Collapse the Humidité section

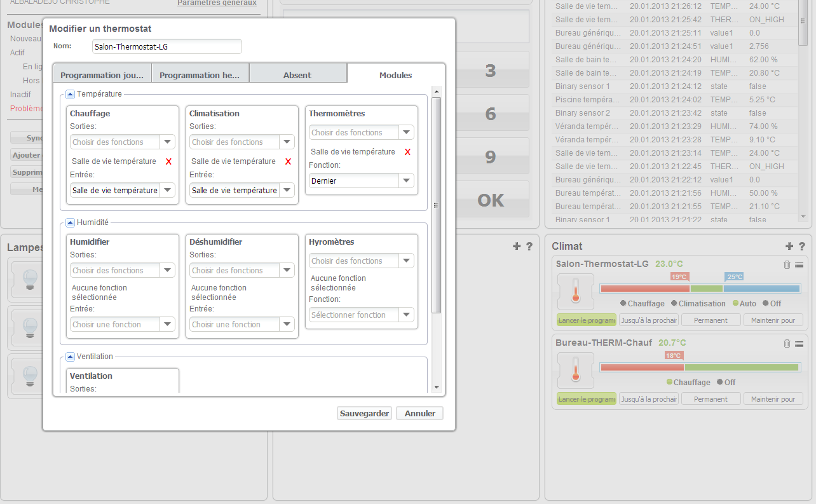[x=71, y=222]
